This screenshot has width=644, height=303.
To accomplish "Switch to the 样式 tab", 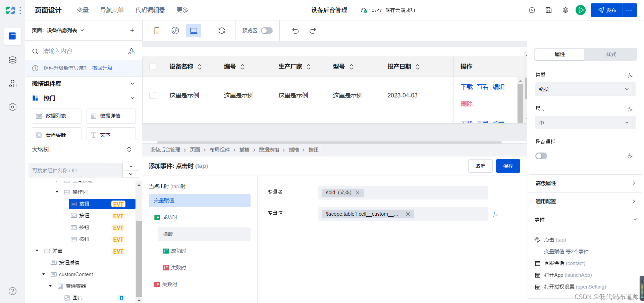I will 611,54.
